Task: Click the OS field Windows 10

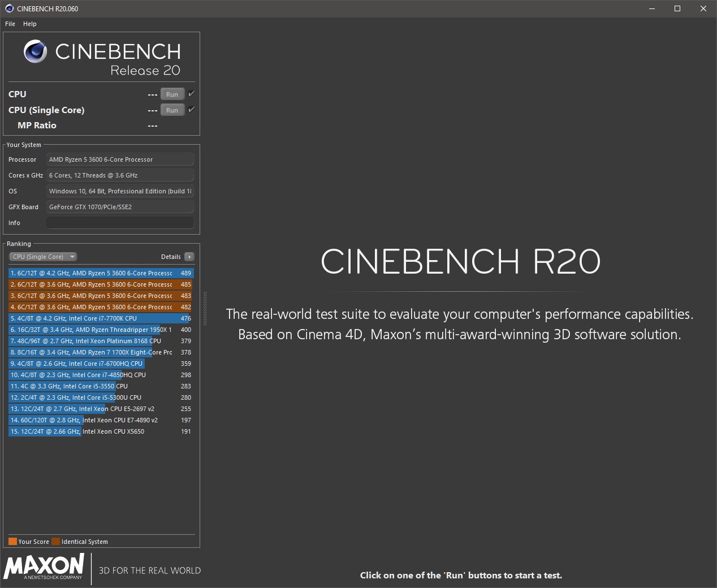Action: coord(120,191)
